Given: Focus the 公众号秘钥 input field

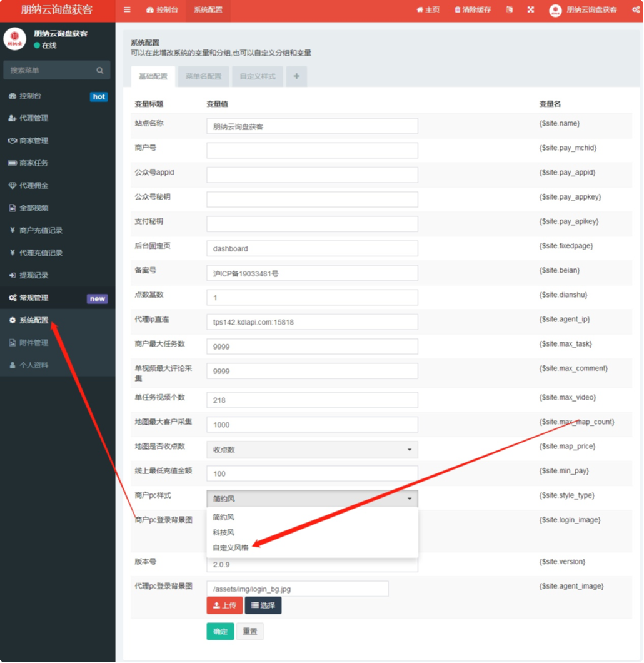Looking at the screenshot, I should point(312,200).
